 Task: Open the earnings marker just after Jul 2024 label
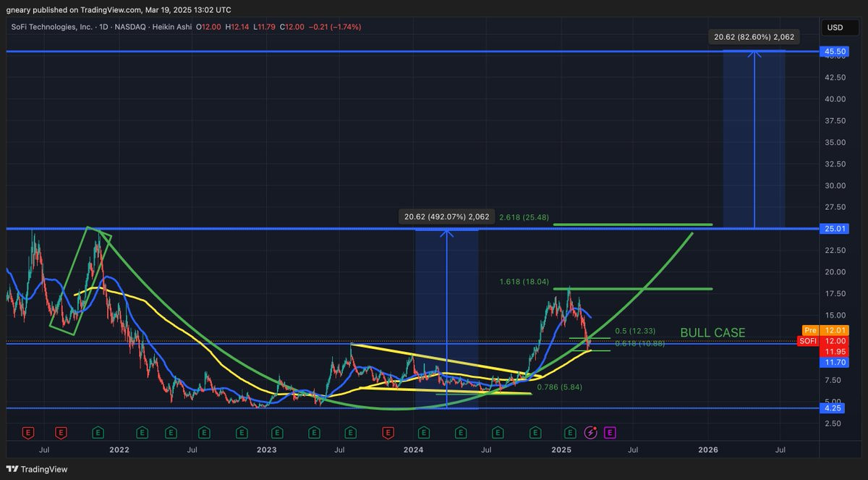coord(497,432)
